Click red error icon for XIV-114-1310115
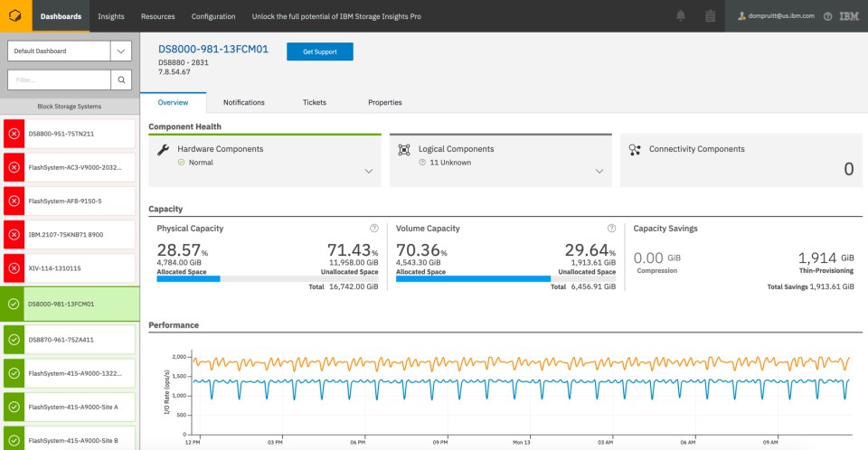This screenshot has width=868, height=450. pos(14,268)
